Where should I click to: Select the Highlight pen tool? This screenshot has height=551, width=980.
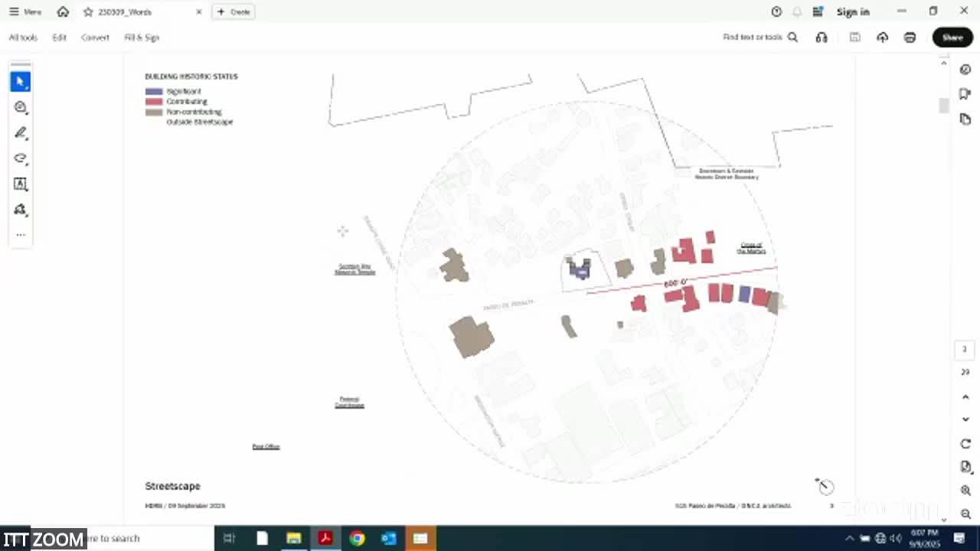pos(21,133)
